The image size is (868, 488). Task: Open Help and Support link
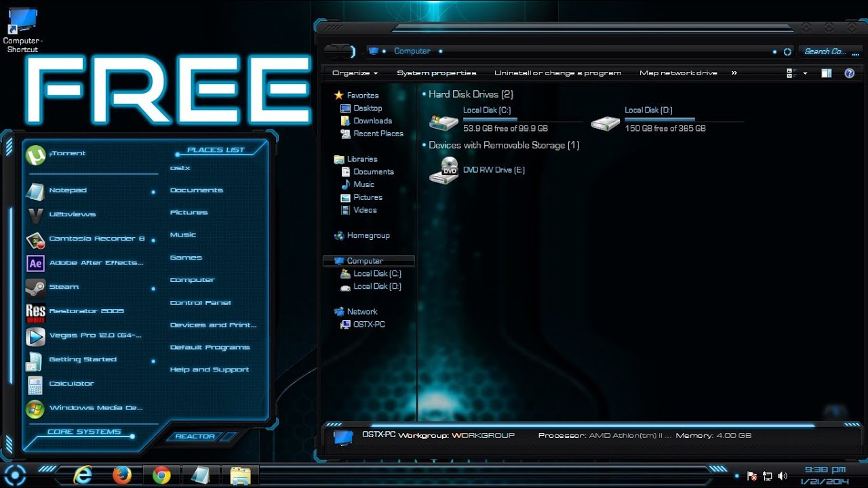pos(209,370)
